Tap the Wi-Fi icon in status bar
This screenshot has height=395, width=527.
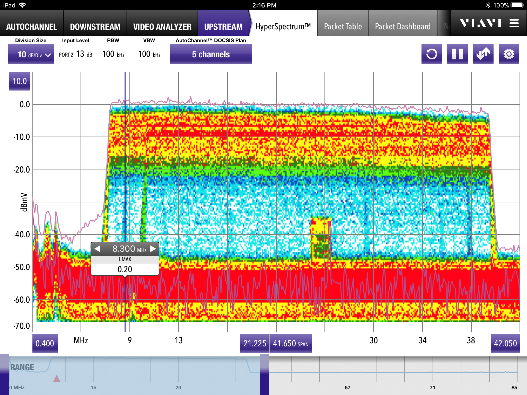click(x=23, y=5)
